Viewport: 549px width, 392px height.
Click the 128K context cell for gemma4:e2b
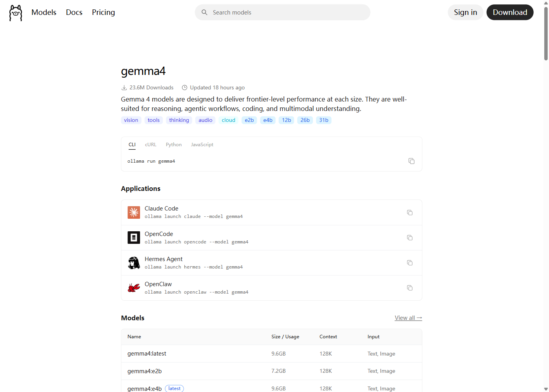coord(326,371)
